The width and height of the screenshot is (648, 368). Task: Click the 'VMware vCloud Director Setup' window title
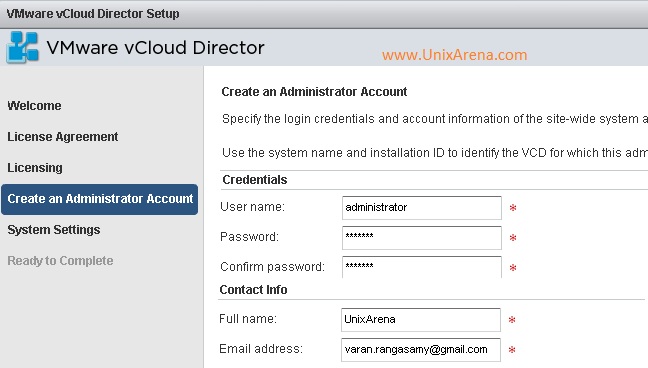93,14
